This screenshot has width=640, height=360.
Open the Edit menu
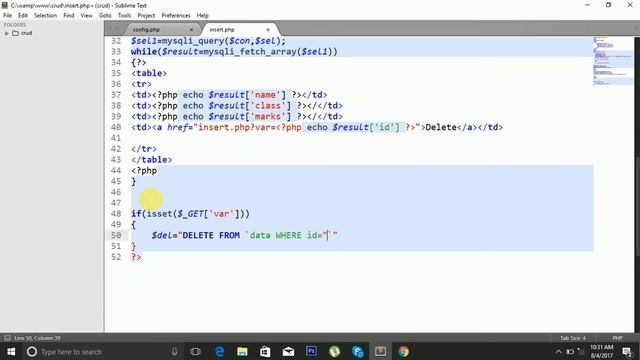(x=23, y=16)
